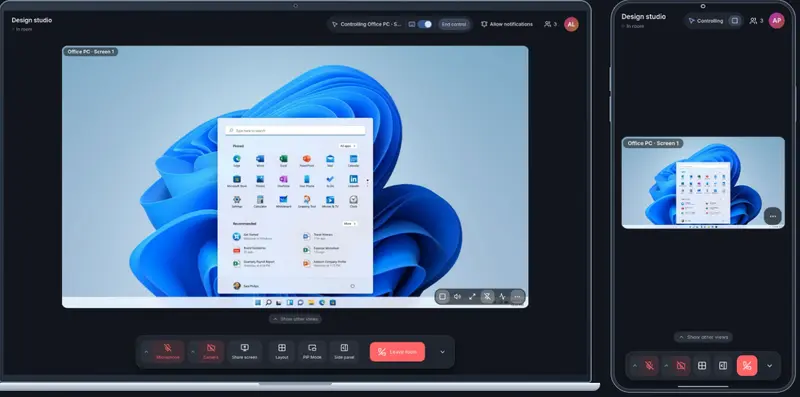The image size is (800, 397).
Task: Open Edge from the pinned apps
Action: point(237,161)
